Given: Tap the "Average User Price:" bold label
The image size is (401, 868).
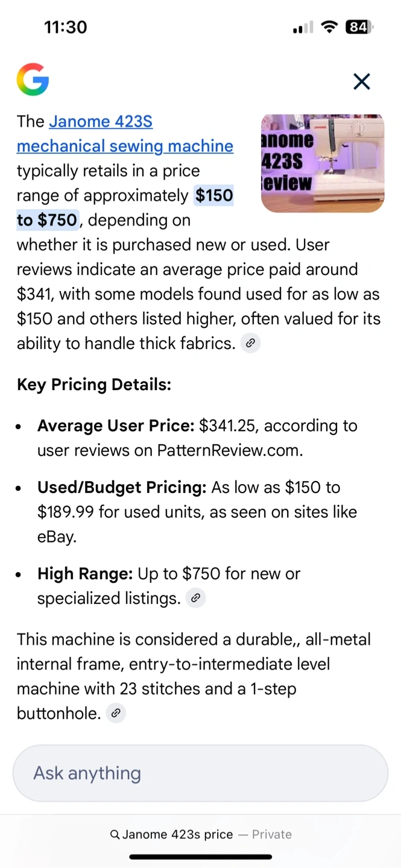Looking at the screenshot, I should pos(116,426).
